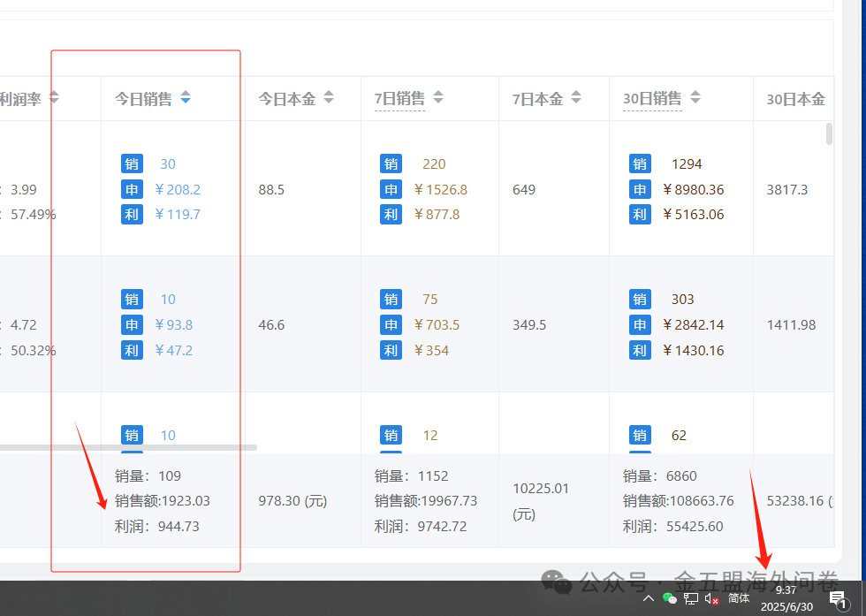This screenshot has height=616, width=866.
Task: Click the 利 badge beside ¥5163.06
Action: 640,215
